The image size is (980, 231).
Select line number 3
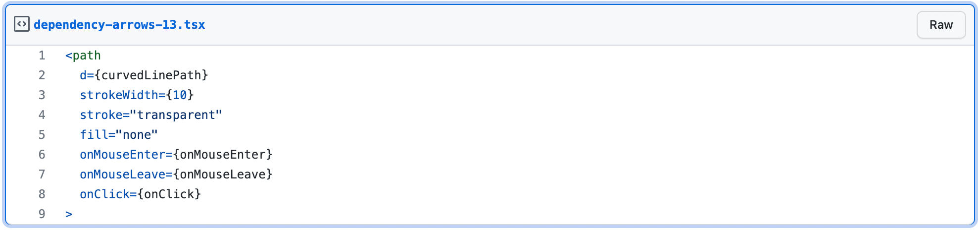tap(42, 95)
